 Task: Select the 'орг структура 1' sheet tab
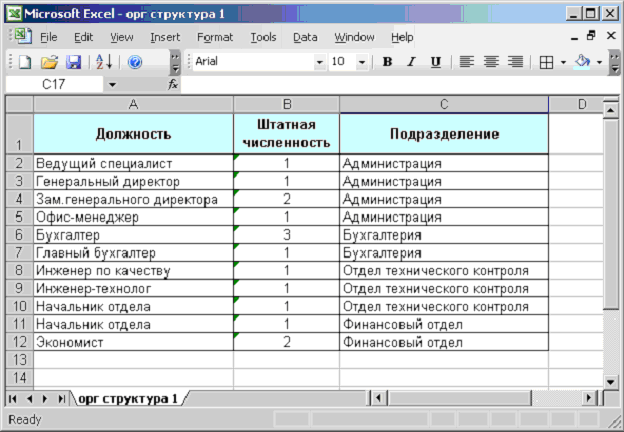pyautogui.click(x=128, y=398)
